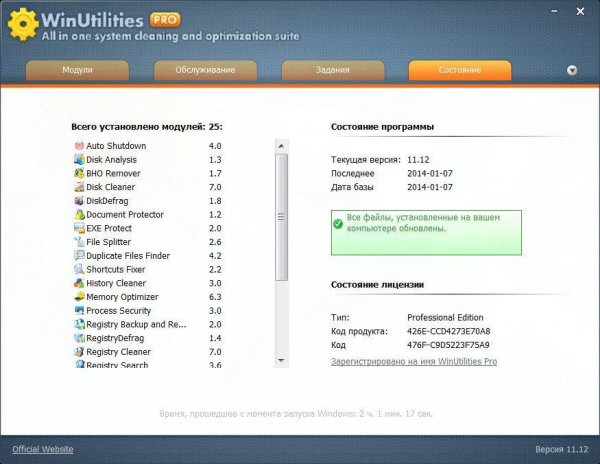Click the Registry Search module icon
Screen dimensions: 600x464
pyautogui.click(x=79, y=364)
